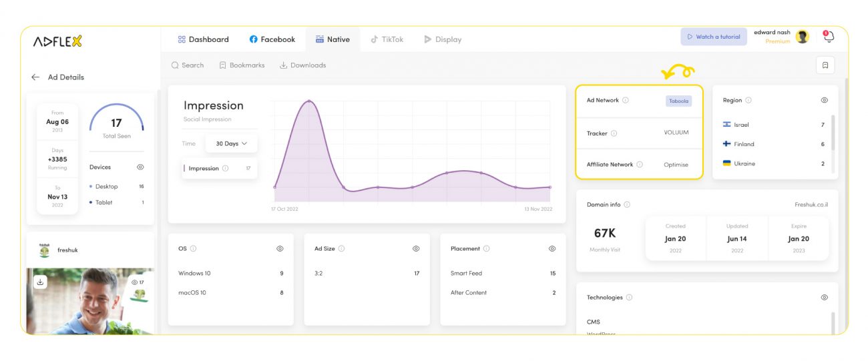Viewport: 868px width, 361px height.
Task: Select Israel region row
Action: click(x=774, y=125)
